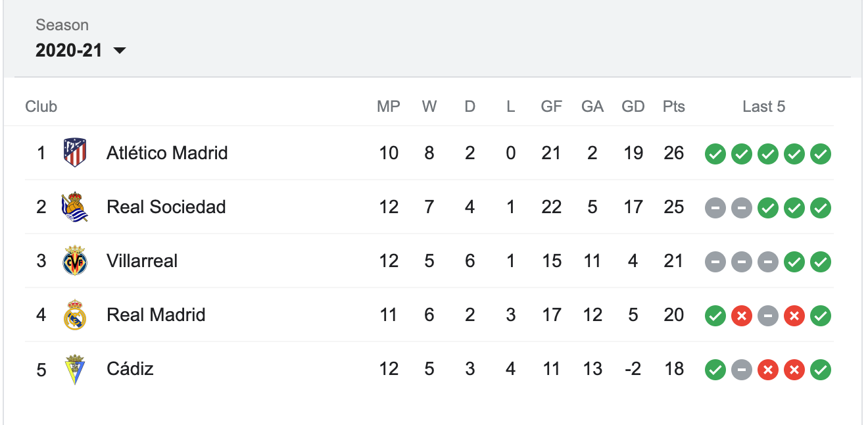Click the GD column header
This screenshot has height=425, width=868.
pos(633,107)
